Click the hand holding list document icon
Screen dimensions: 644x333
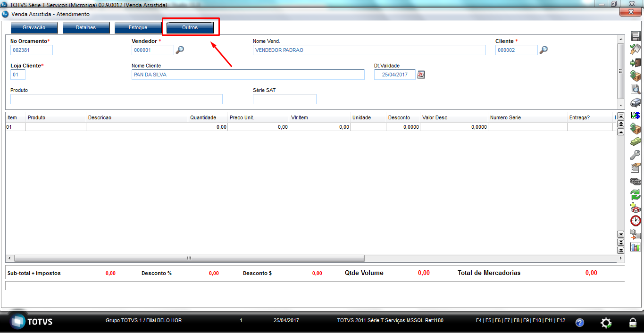click(636, 168)
